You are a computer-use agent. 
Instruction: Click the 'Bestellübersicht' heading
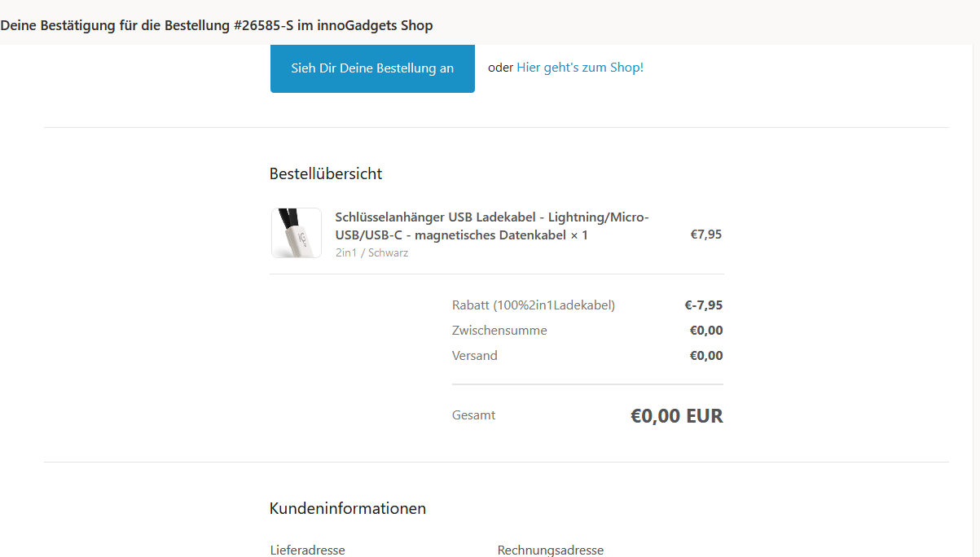click(x=326, y=173)
